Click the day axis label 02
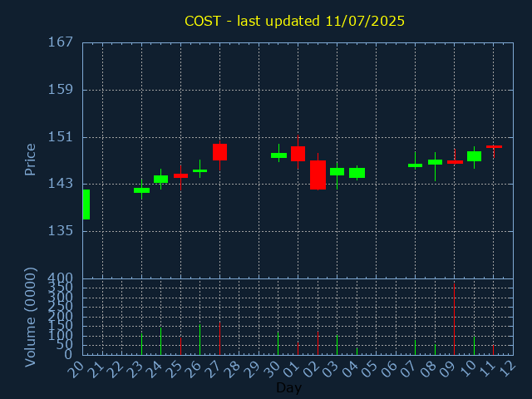Viewport: 532px width, 399px height. pyautogui.click(x=310, y=369)
